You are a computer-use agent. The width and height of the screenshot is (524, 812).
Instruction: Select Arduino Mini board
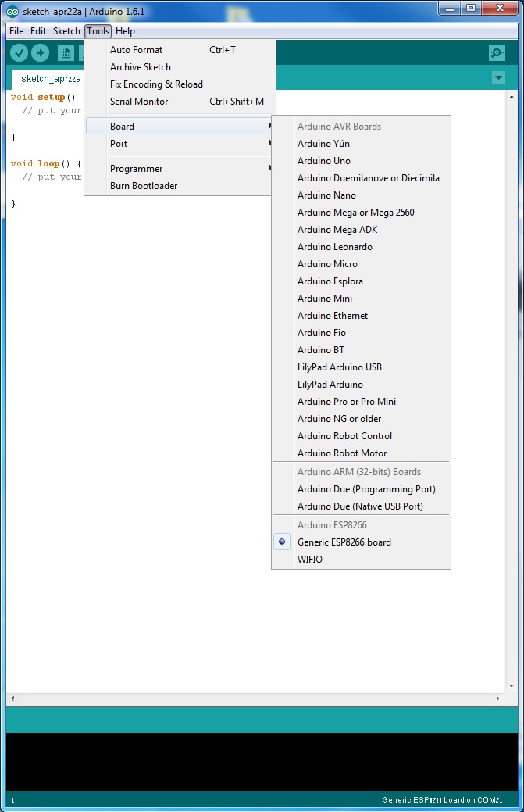tap(361, 298)
